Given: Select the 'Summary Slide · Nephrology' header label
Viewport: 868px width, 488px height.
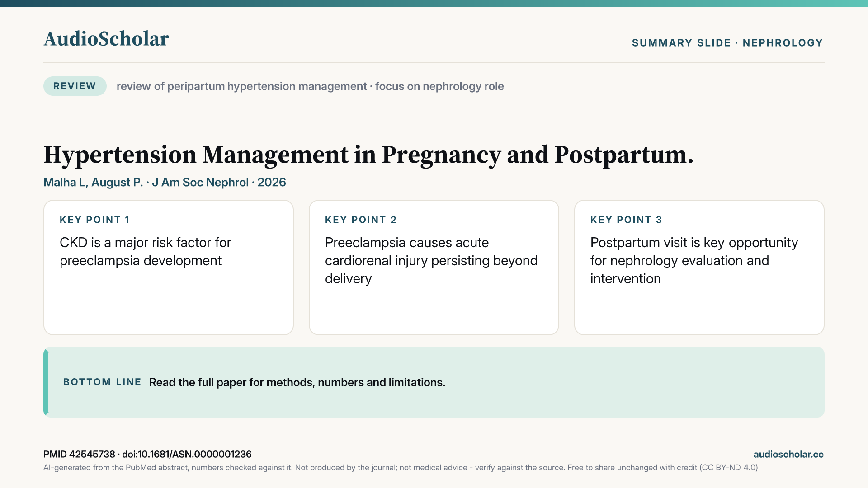Looking at the screenshot, I should click(x=727, y=43).
